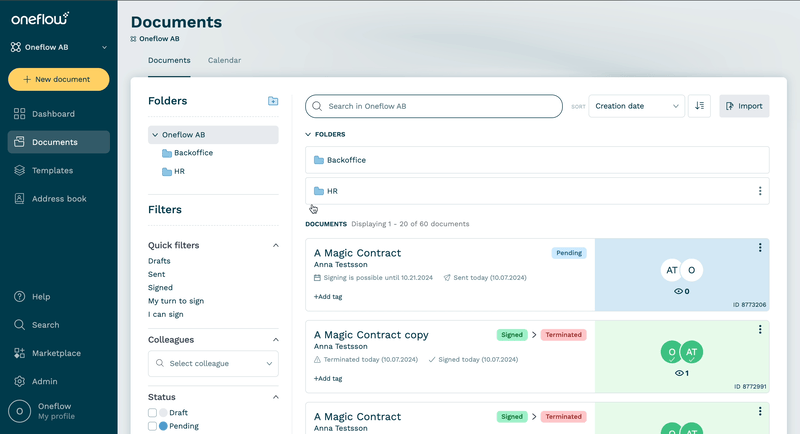Open options menu for A Magic Contract copy
Image resolution: width=800 pixels, height=434 pixels.
(760, 329)
